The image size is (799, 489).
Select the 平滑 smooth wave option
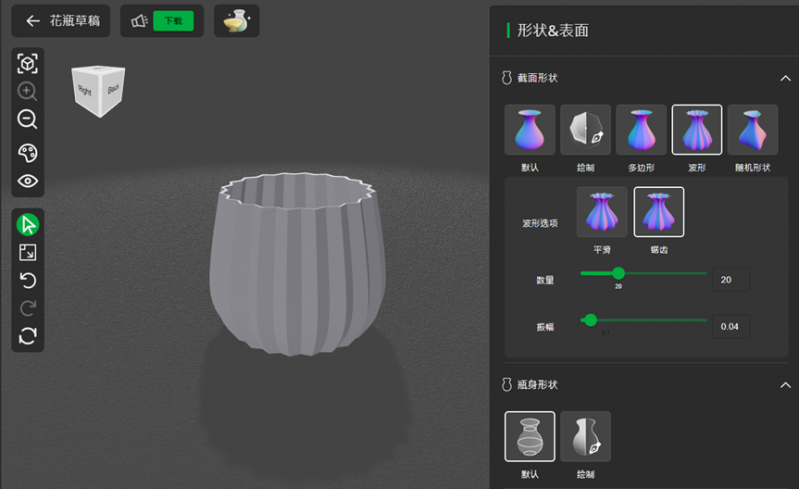coord(602,211)
